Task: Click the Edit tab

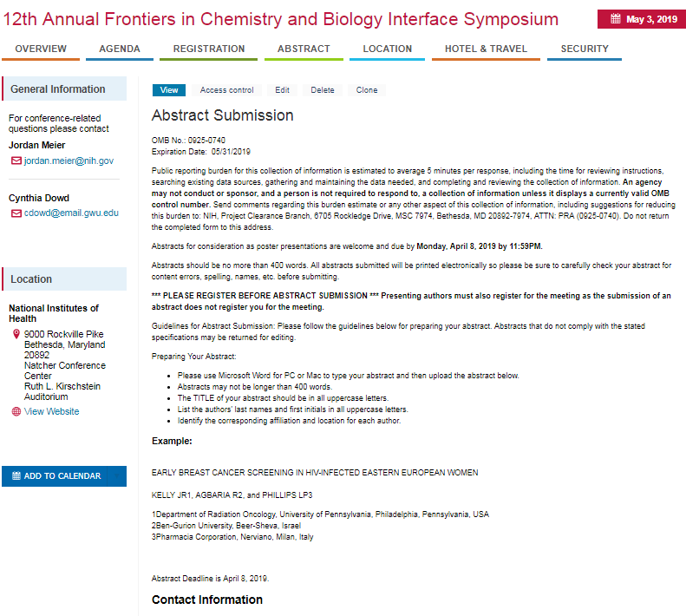Action: pyautogui.click(x=283, y=90)
